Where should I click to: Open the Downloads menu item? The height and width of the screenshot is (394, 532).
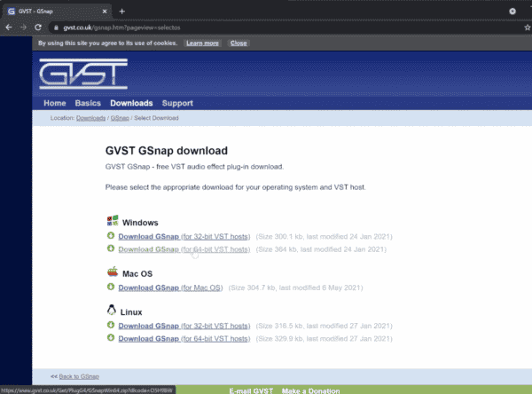131,103
